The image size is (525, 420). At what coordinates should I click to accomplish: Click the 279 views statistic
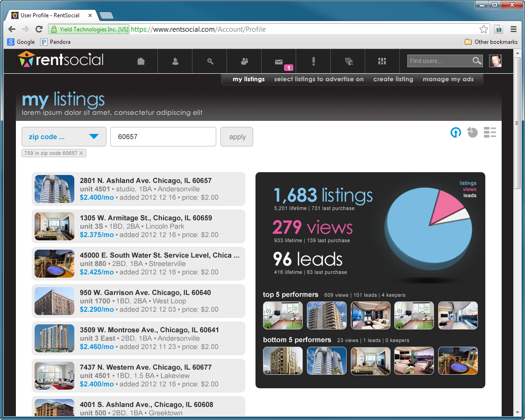[x=312, y=227]
